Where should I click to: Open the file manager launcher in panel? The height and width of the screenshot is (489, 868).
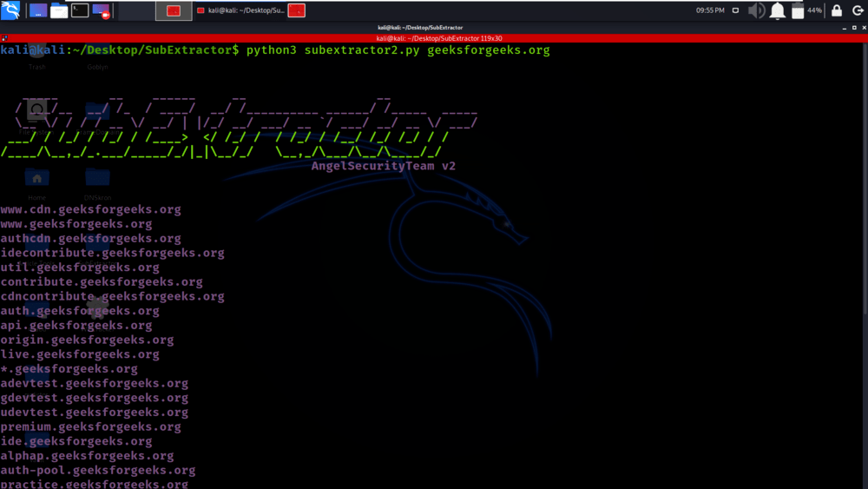(59, 10)
